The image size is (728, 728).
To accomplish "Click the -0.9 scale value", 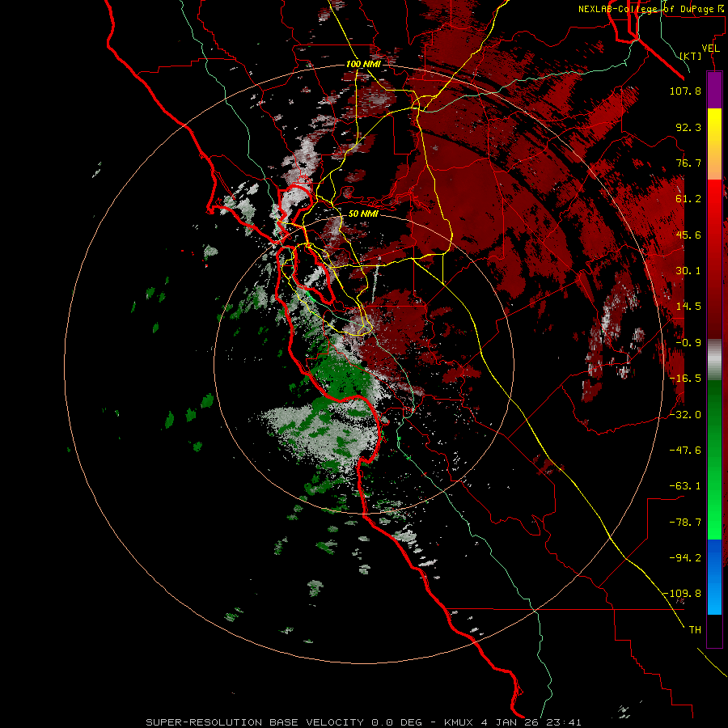I will [x=688, y=343].
